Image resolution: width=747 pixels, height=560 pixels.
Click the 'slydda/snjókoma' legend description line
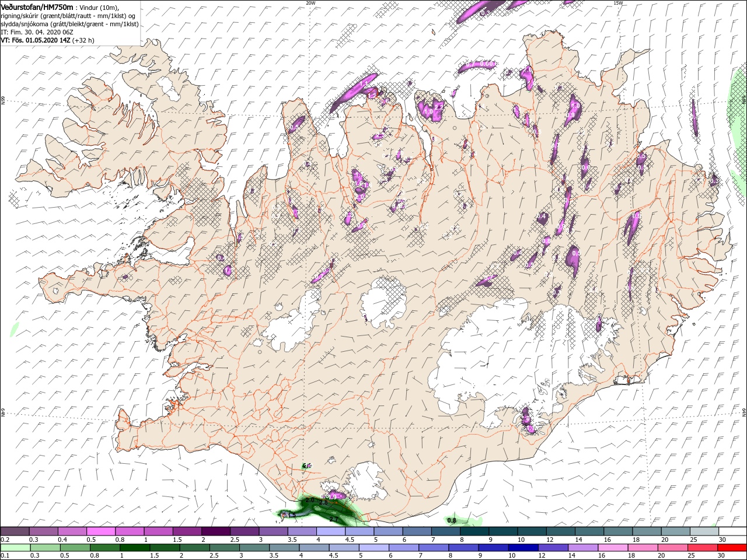69,24
